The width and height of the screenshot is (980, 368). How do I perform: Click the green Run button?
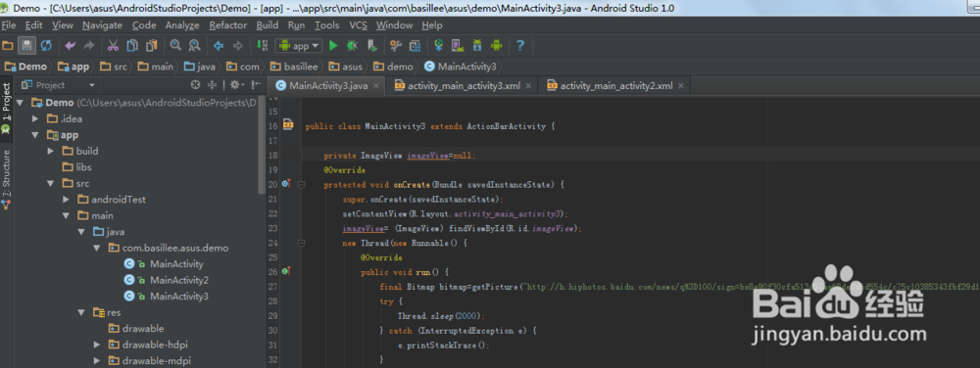tap(333, 46)
